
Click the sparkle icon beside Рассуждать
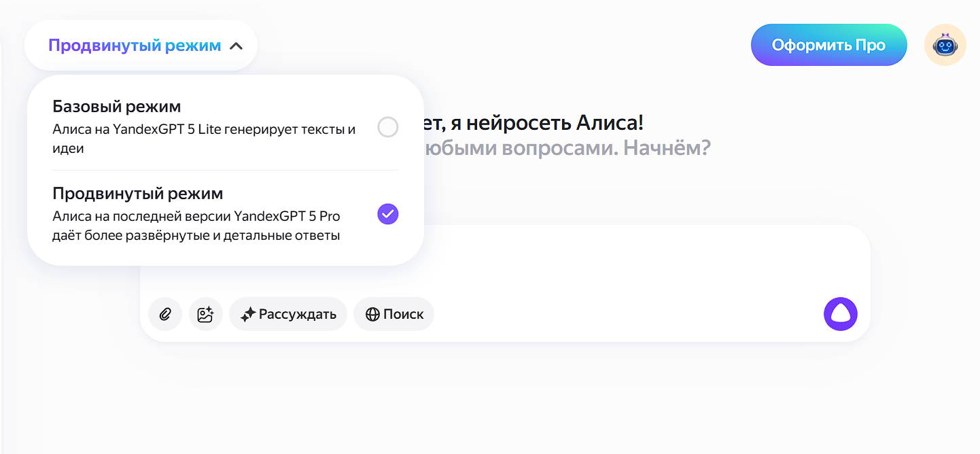coord(248,315)
